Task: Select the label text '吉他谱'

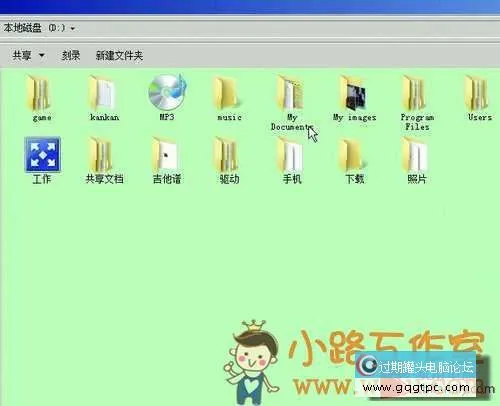Action: click(167, 179)
